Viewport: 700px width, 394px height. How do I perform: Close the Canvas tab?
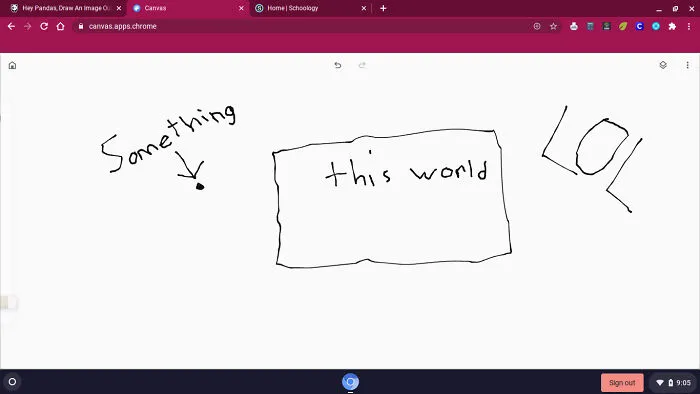(241, 8)
